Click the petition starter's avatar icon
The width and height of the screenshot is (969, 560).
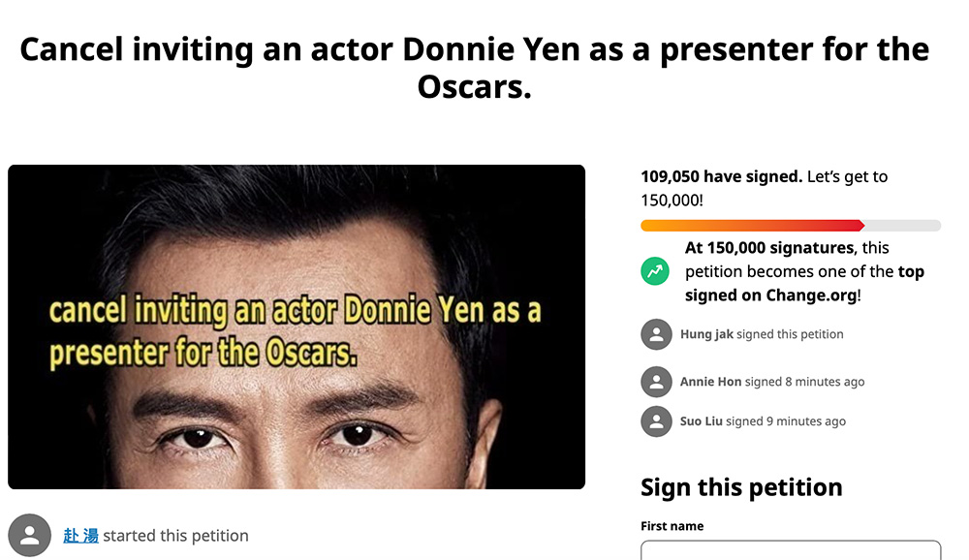(30, 536)
